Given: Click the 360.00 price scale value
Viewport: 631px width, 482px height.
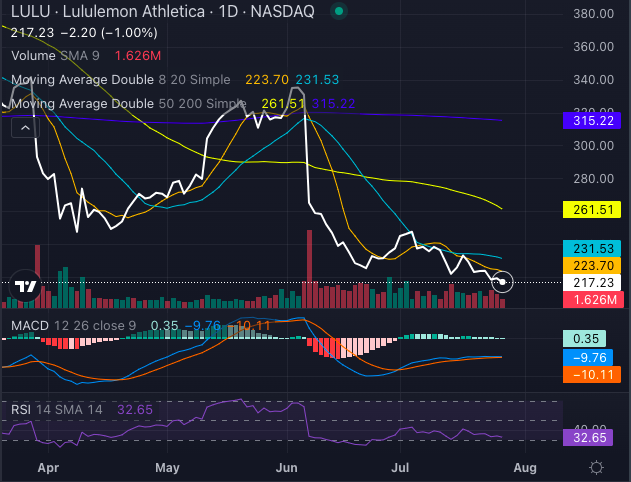Looking at the screenshot, I should (x=593, y=47).
